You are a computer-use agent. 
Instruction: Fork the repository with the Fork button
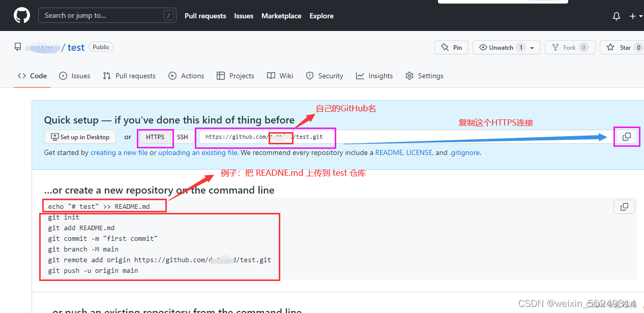[x=570, y=47]
